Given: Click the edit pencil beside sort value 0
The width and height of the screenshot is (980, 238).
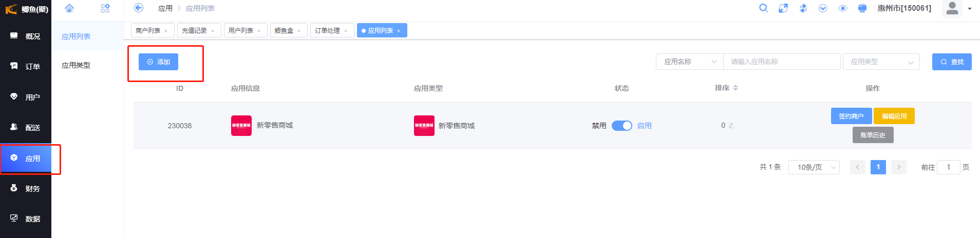Looking at the screenshot, I should tap(731, 126).
